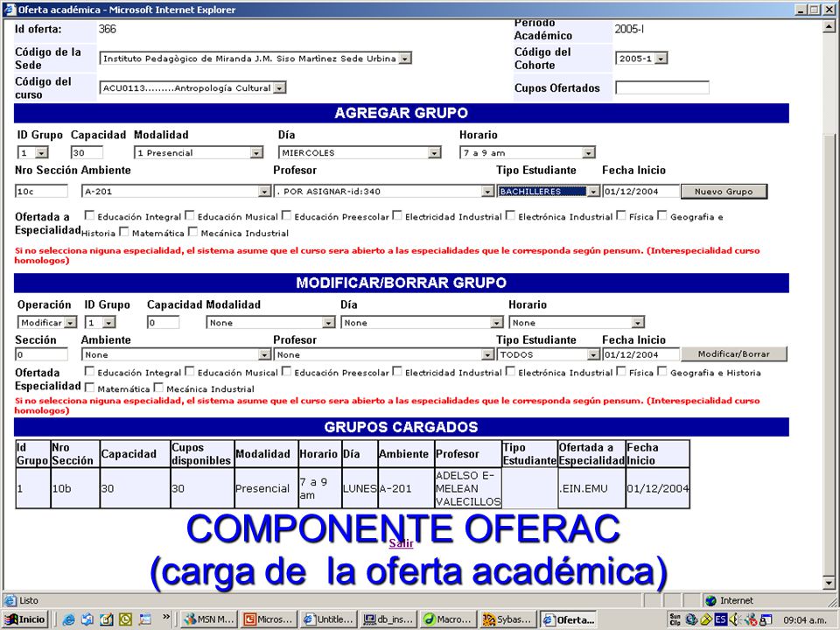The width and height of the screenshot is (840, 630).
Task: Click the 10b section cell in table
Action: (75, 488)
